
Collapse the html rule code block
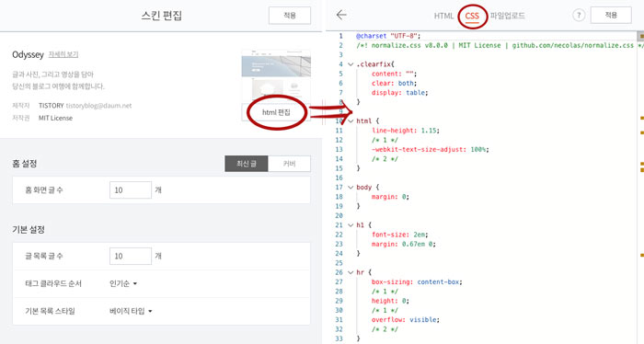(x=351, y=120)
